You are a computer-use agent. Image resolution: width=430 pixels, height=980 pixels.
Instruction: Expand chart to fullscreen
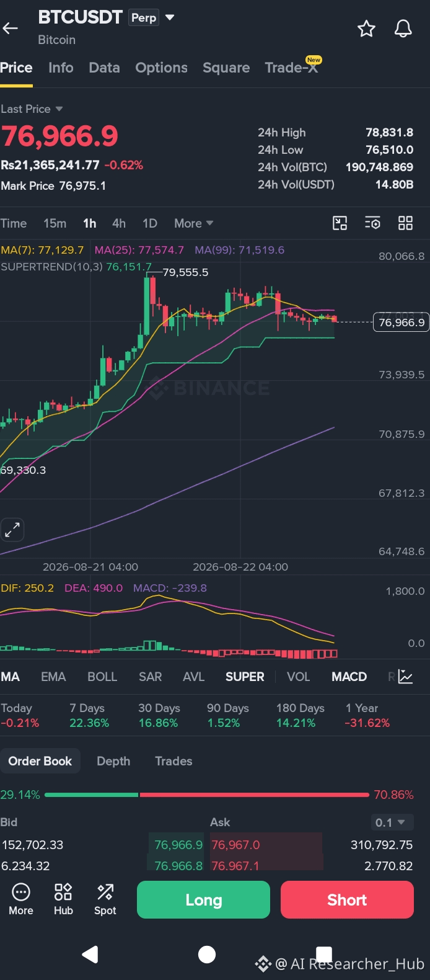[12, 530]
